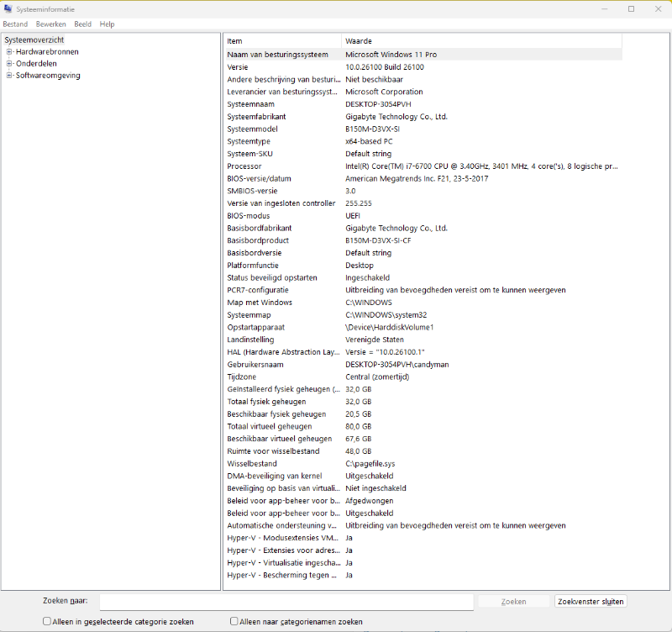Click the Waarde column header
Screen dimensions: 672x632
click(x=481, y=41)
